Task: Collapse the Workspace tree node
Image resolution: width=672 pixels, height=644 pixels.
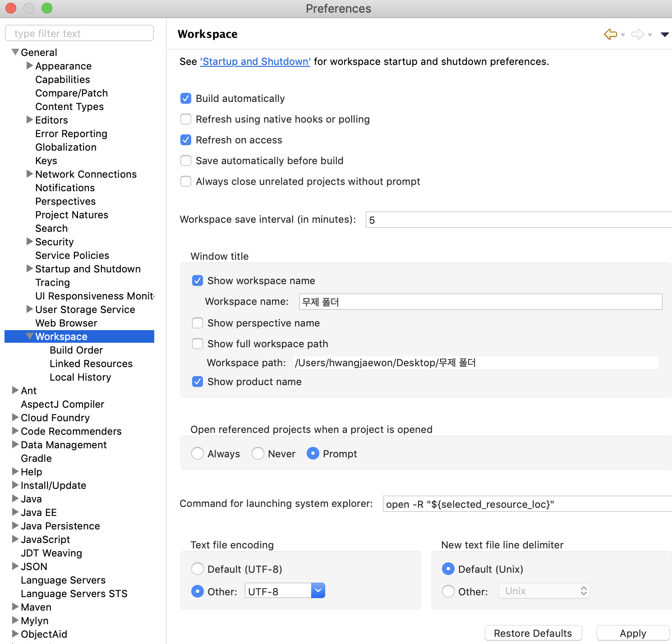Action: pos(30,336)
